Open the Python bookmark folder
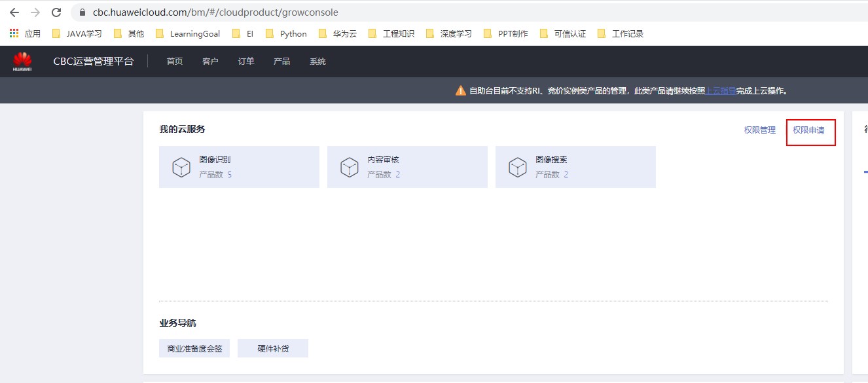This screenshot has height=383, width=868. coord(286,33)
